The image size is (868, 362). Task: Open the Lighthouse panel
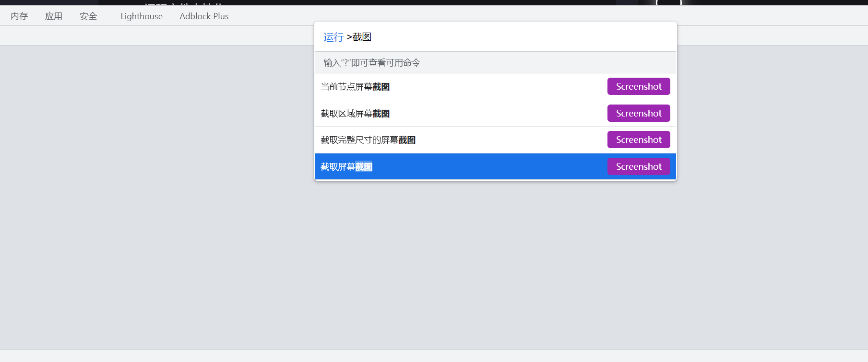(141, 16)
